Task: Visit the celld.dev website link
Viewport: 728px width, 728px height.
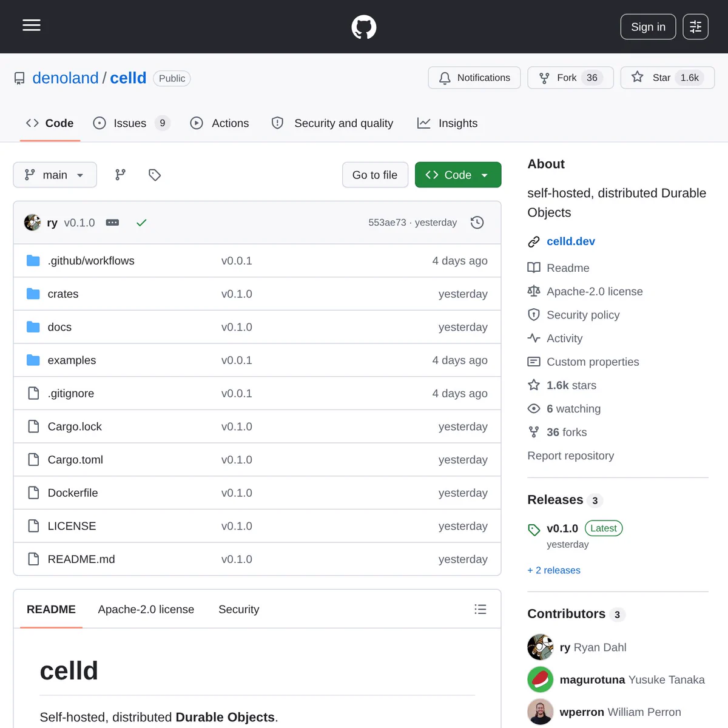Action: pyautogui.click(x=571, y=241)
